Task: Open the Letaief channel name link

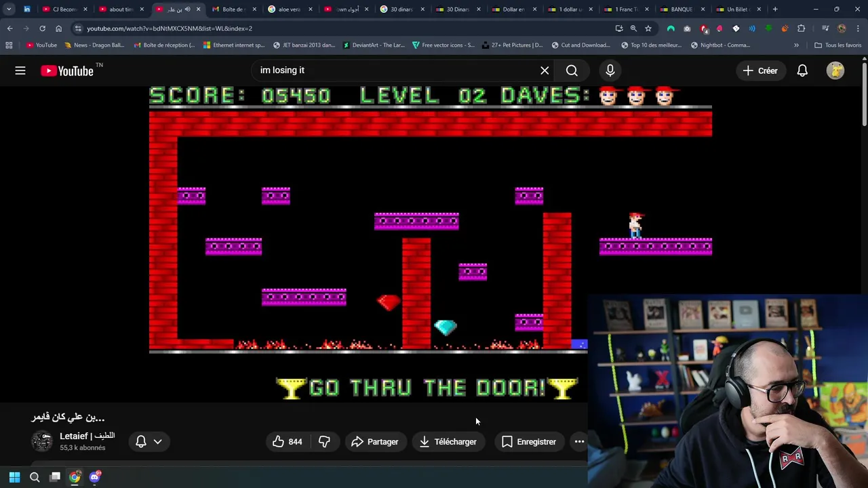Action: [87, 436]
